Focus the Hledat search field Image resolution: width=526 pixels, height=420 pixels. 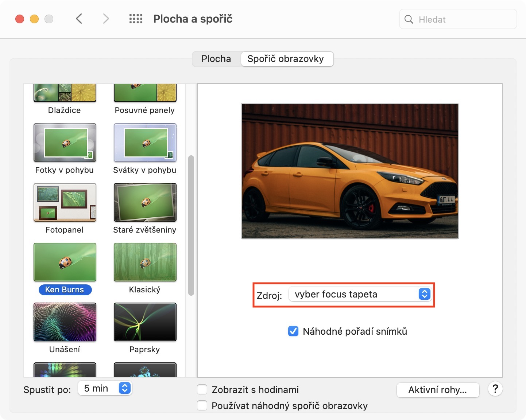458,19
